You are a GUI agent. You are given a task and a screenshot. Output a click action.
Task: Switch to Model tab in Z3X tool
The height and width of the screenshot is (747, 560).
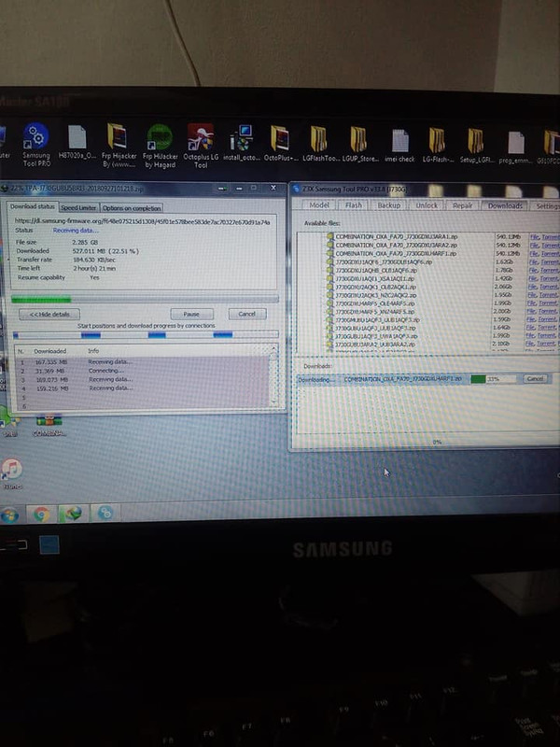pos(319,204)
